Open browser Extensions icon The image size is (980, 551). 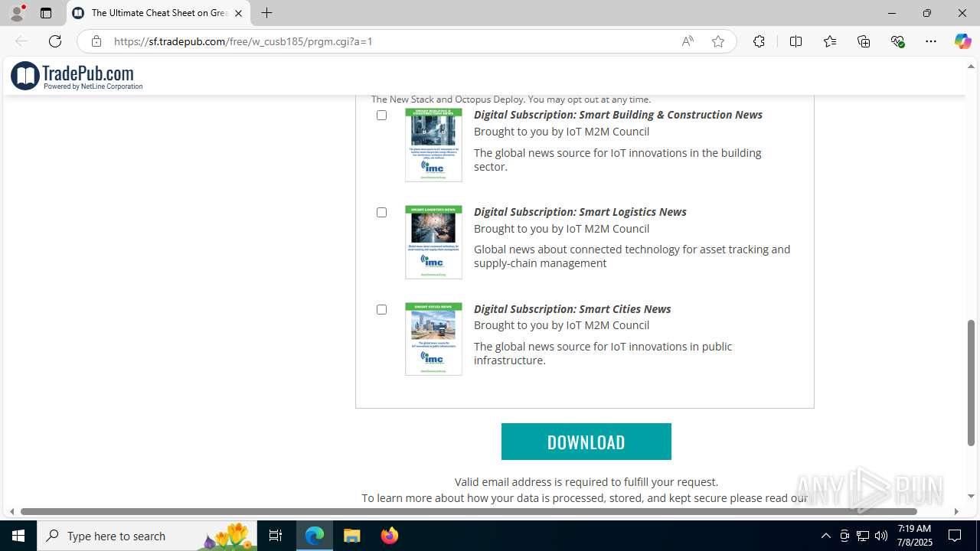point(759,41)
